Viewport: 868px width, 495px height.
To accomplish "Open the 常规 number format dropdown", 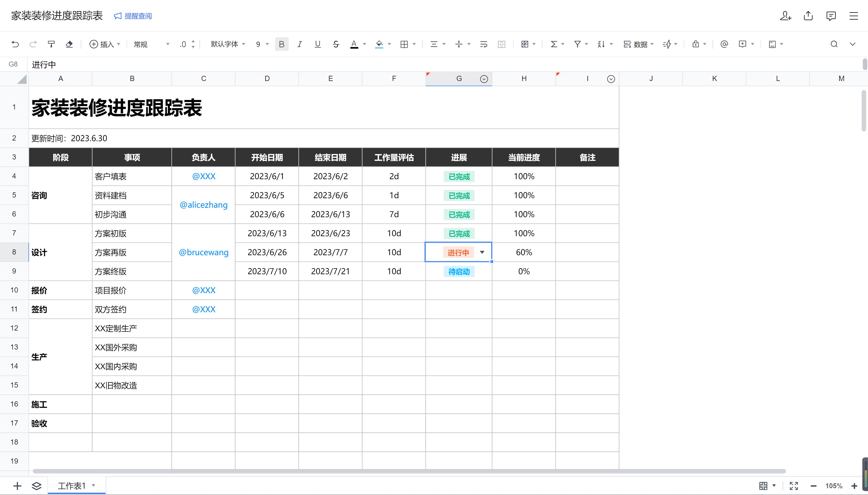I will coord(151,44).
